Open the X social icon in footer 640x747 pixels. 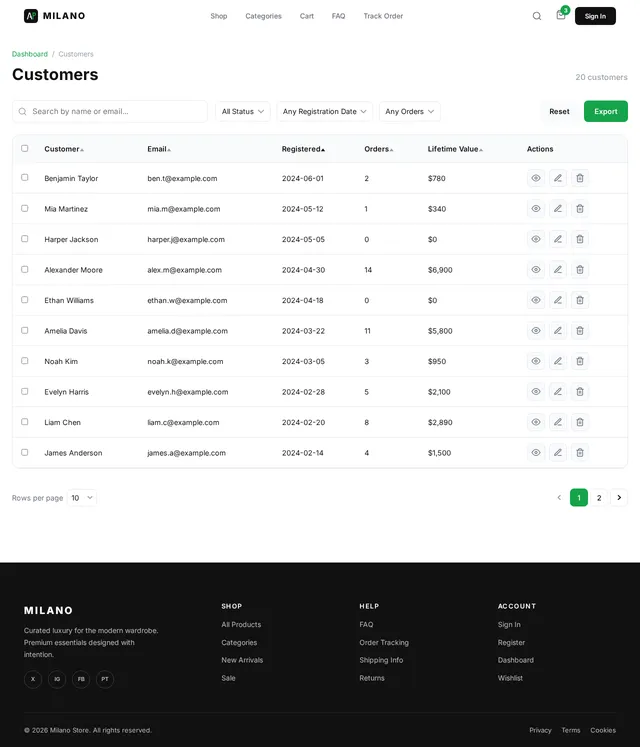(33, 679)
